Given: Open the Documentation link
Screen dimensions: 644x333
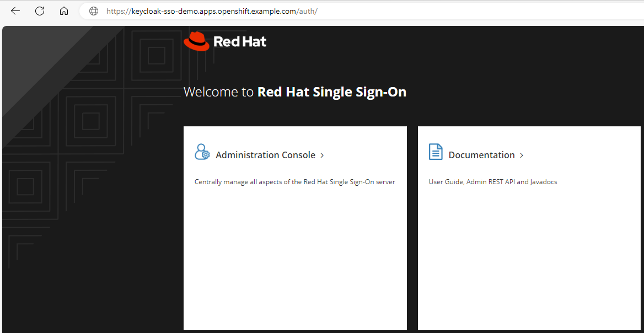Looking at the screenshot, I should tap(481, 155).
